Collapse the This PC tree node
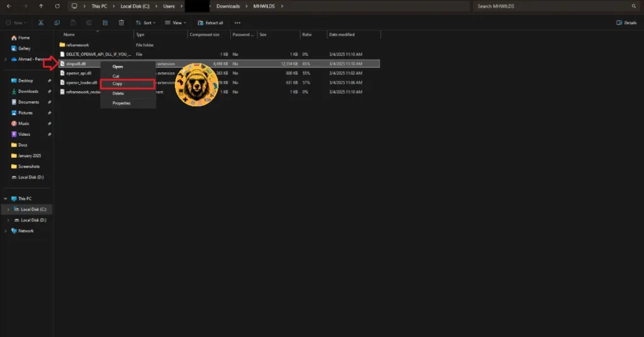This screenshot has height=337, width=644. coord(6,198)
